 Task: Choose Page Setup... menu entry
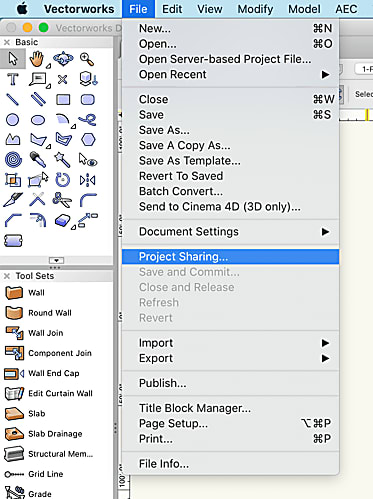click(231, 423)
